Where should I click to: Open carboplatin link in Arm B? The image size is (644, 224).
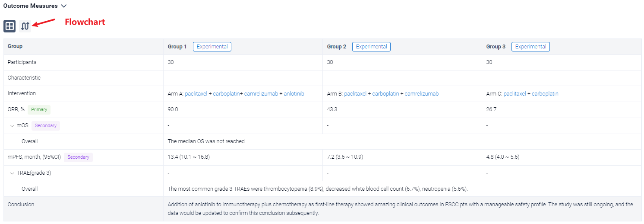[x=385, y=94]
